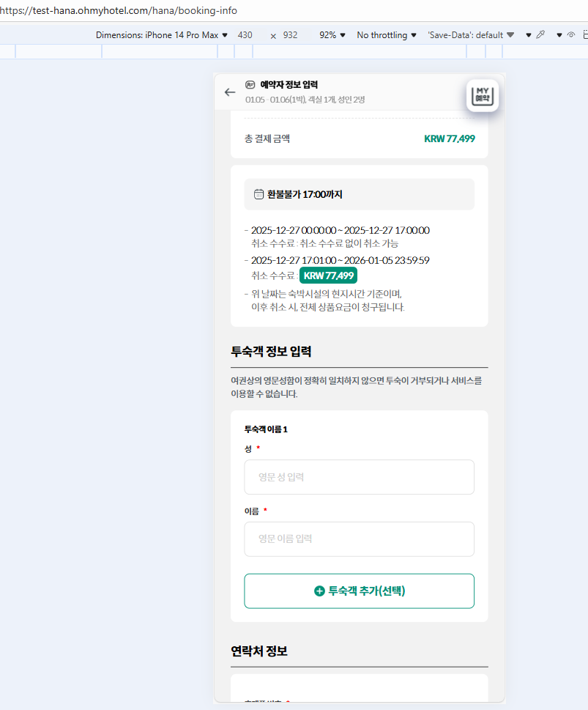Click the width field showing 430
The height and width of the screenshot is (710, 588).
pos(245,35)
